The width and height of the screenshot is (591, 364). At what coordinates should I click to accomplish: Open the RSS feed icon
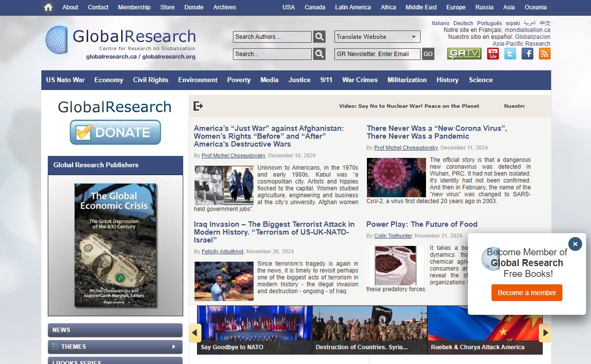tap(544, 54)
